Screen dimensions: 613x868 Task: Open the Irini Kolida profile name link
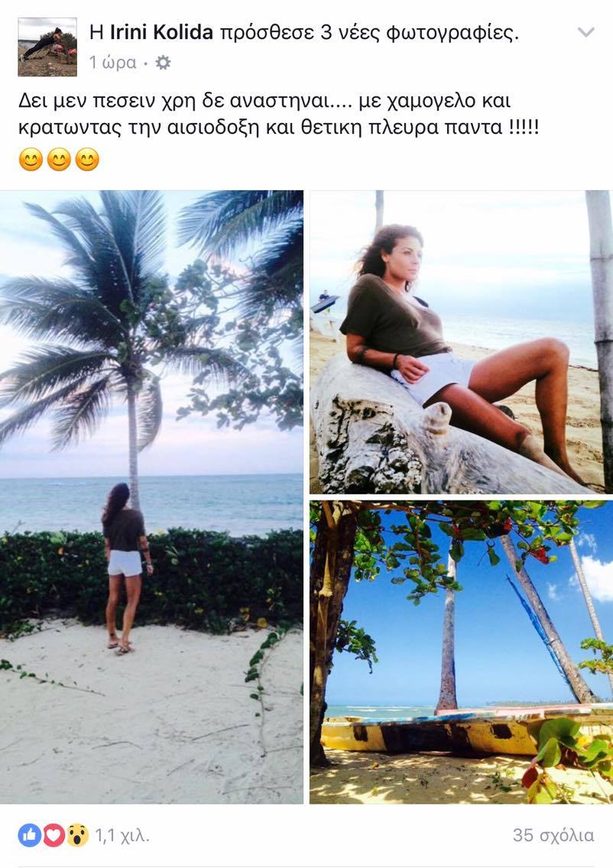pyautogui.click(x=161, y=33)
